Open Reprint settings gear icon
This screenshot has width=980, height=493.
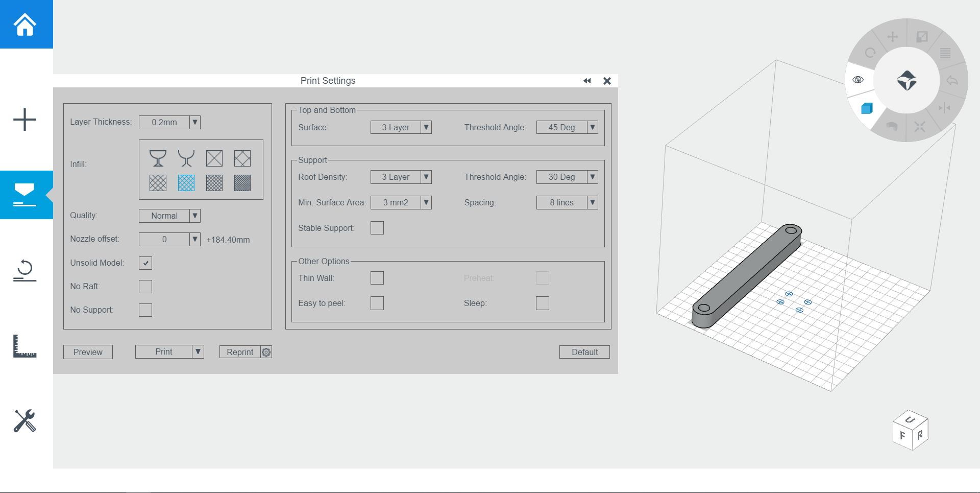point(266,352)
